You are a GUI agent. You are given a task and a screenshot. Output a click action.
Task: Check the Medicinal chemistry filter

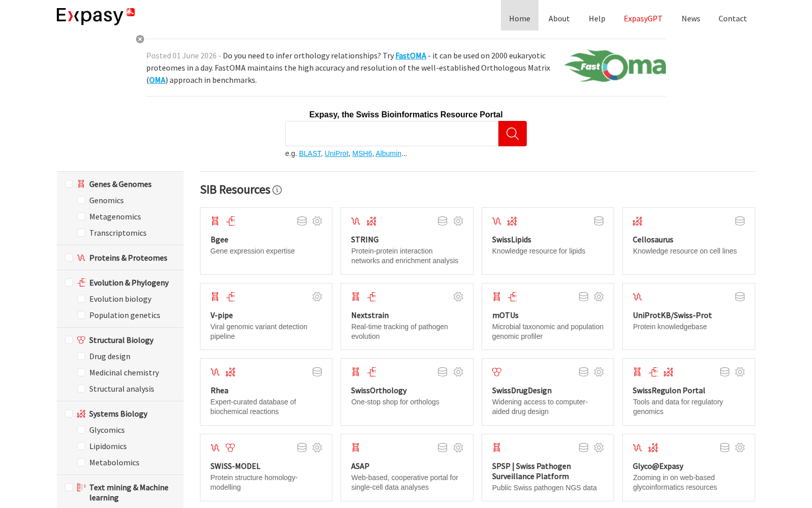(81, 372)
